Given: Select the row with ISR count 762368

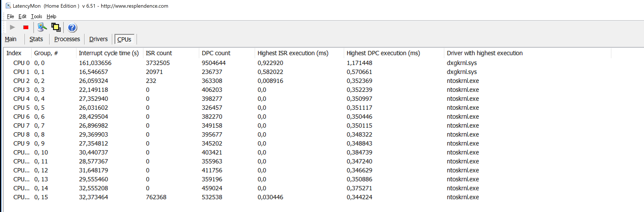Looking at the screenshot, I should point(156,197).
